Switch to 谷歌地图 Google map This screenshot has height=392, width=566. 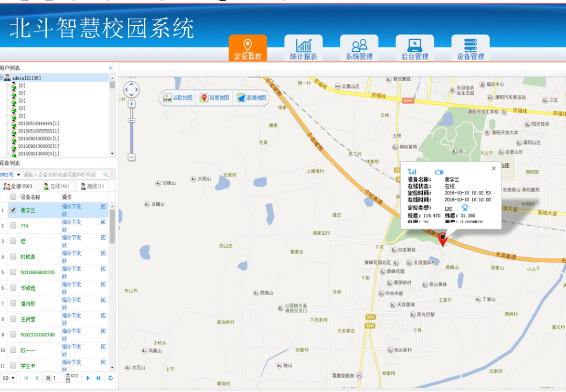click(178, 97)
